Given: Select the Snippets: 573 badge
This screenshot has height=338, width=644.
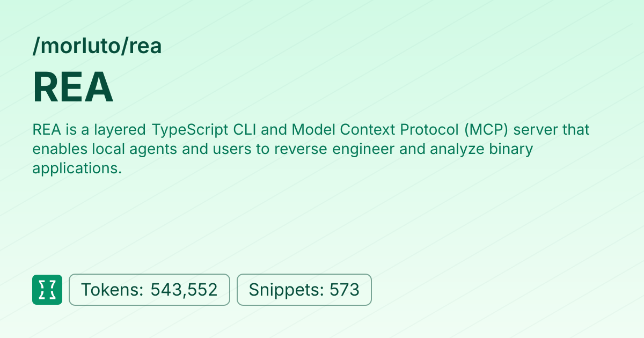Looking at the screenshot, I should point(304,290).
